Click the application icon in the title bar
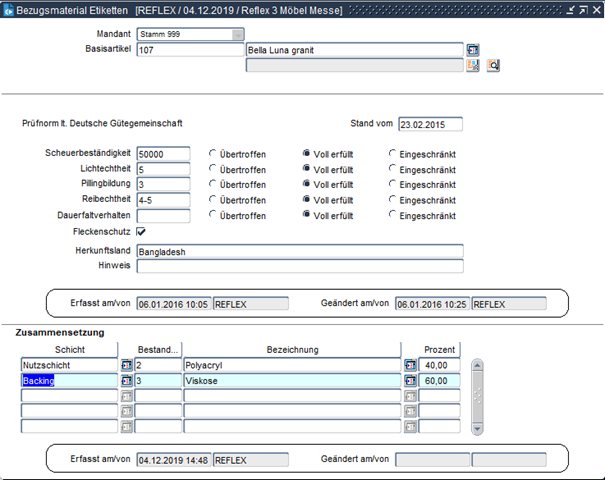The height and width of the screenshot is (480, 605). click(9, 9)
